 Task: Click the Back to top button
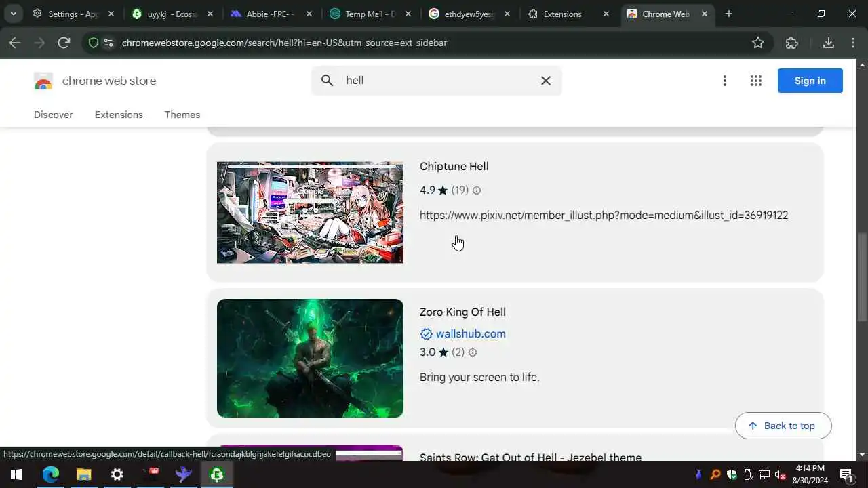tap(783, 426)
